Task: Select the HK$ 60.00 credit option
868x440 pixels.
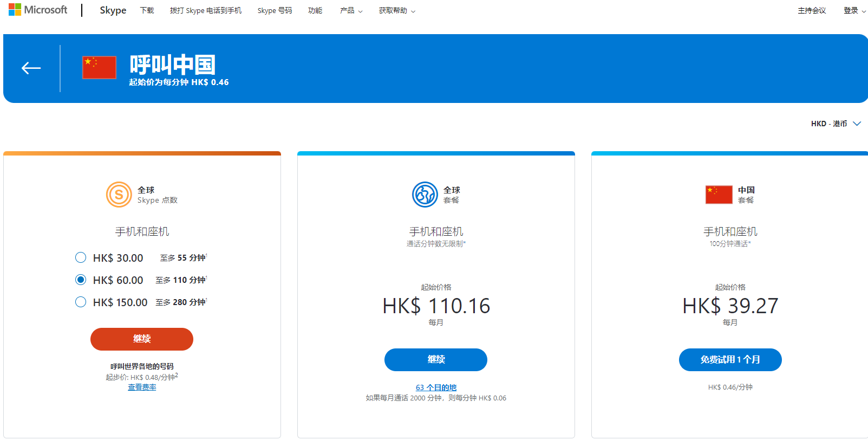Action: (x=81, y=280)
